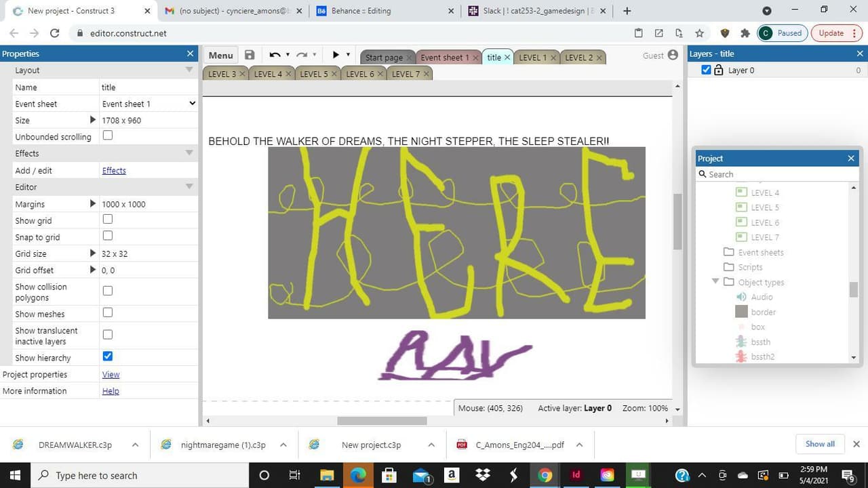This screenshot has width=868, height=488.
Task: Uncheck the Show hierarchy checkbox
Action: (x=107, y=357)
